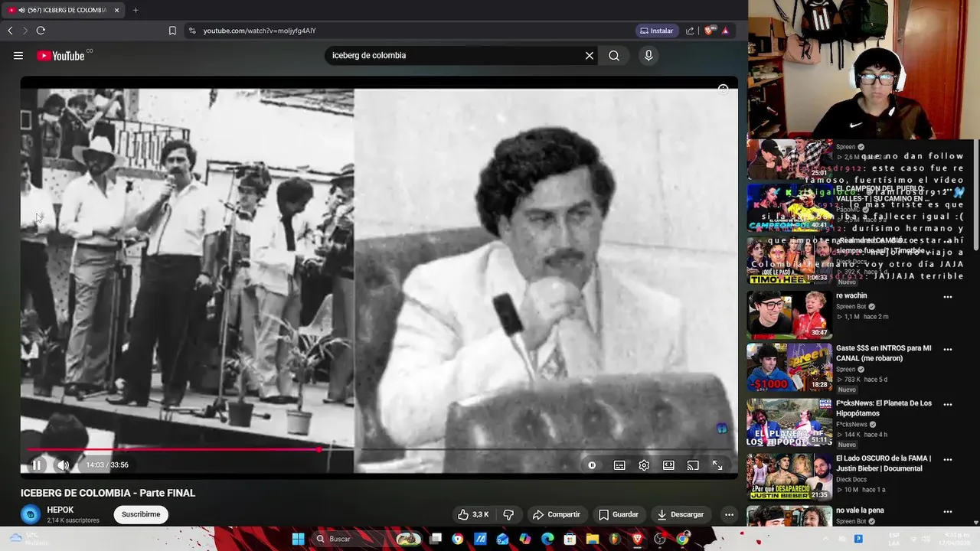Clear the search box with the X
Viewport: 980px width, 551px height.
tap(590, 55)
